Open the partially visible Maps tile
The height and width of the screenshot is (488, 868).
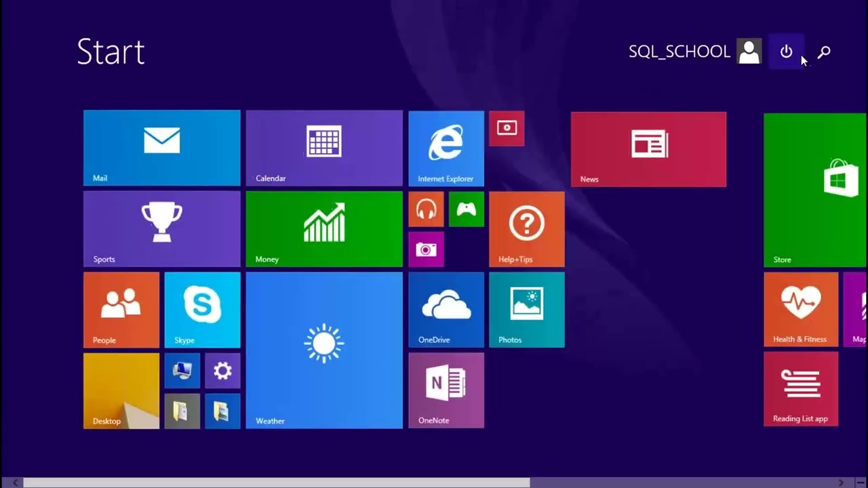856,310
